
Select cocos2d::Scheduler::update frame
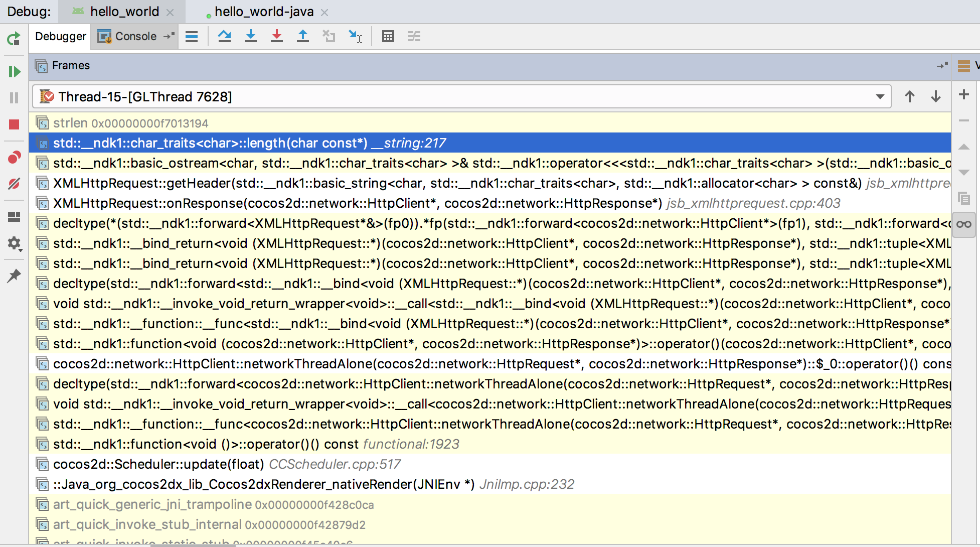(x=158, y=464)
